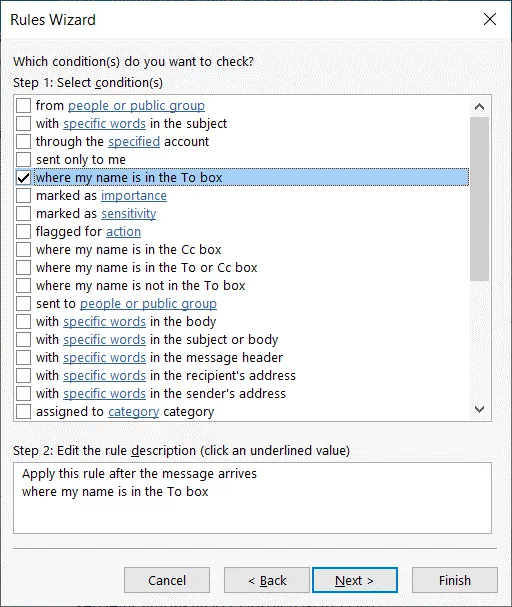The width and height of the screenshot is (512, 607).
Task: Click the scroll up arrow in conditions list
Action: 479,106
